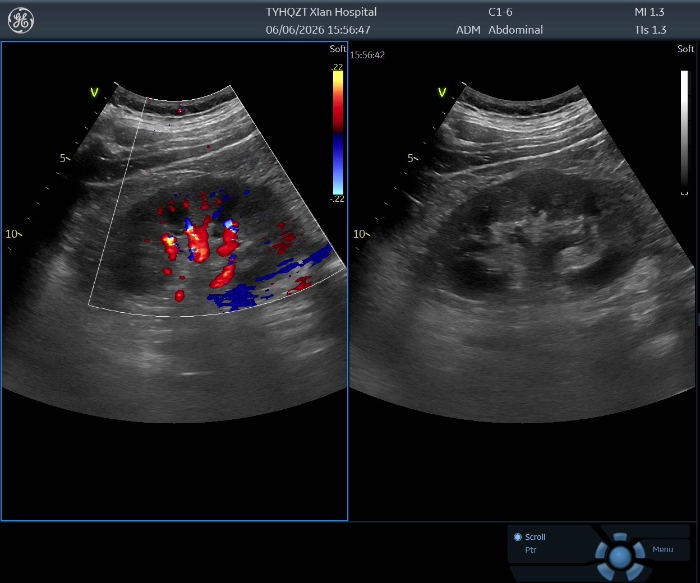Viewport: 700px width, 583px height.
Task: Click the top segment of the trackball widget
Action: coord(620,537)
